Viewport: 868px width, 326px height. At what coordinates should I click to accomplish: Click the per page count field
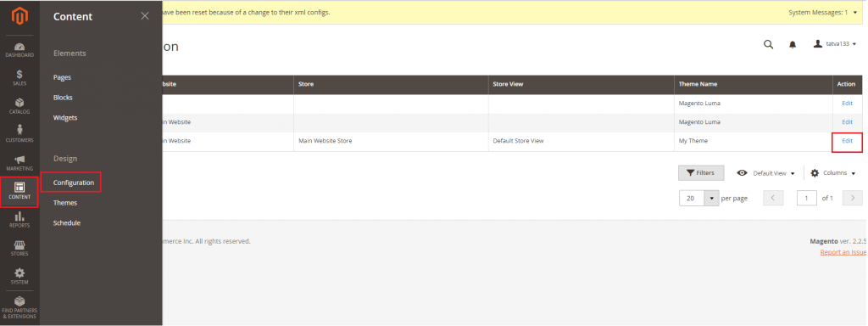(x=692, y=198)
